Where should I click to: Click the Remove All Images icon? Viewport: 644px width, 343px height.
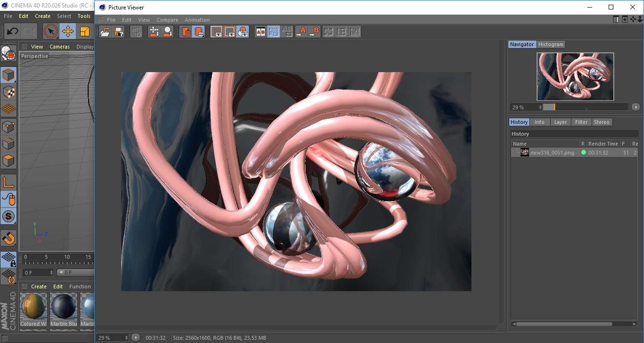(199, 32)
